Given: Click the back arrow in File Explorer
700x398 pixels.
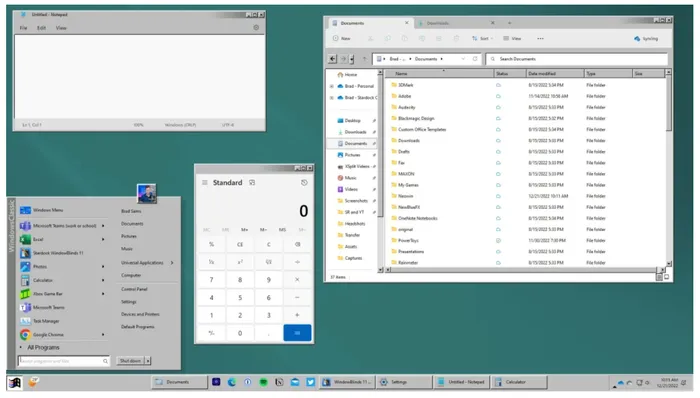Looking at the screenshot, I should click(x=333, y=59).
